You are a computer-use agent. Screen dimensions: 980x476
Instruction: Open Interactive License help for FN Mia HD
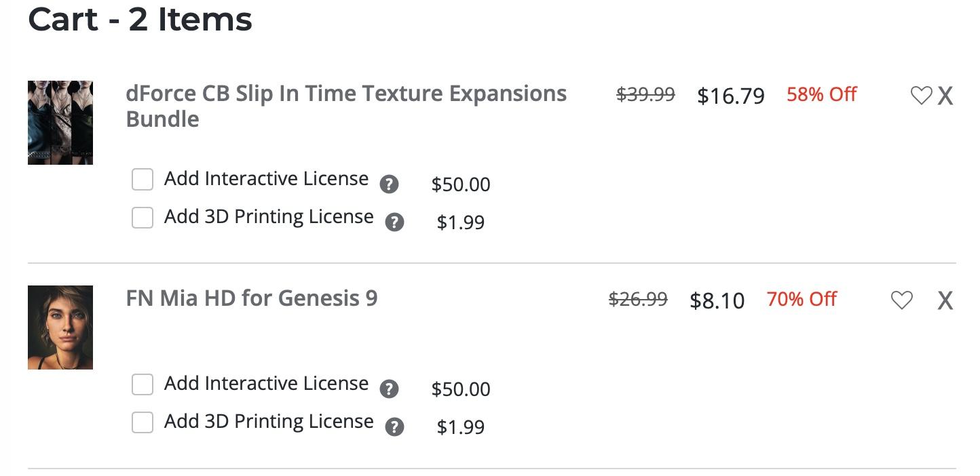coord(389,389)
